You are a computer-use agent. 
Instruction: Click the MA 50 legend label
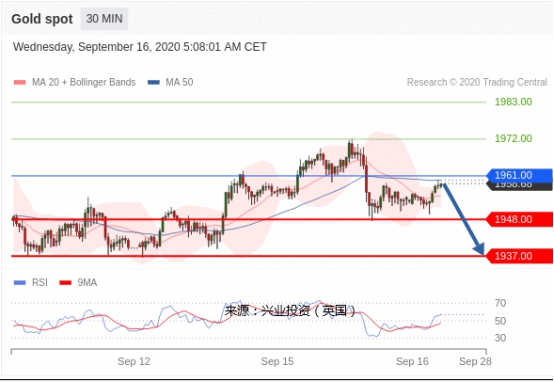tap(179, 82)
